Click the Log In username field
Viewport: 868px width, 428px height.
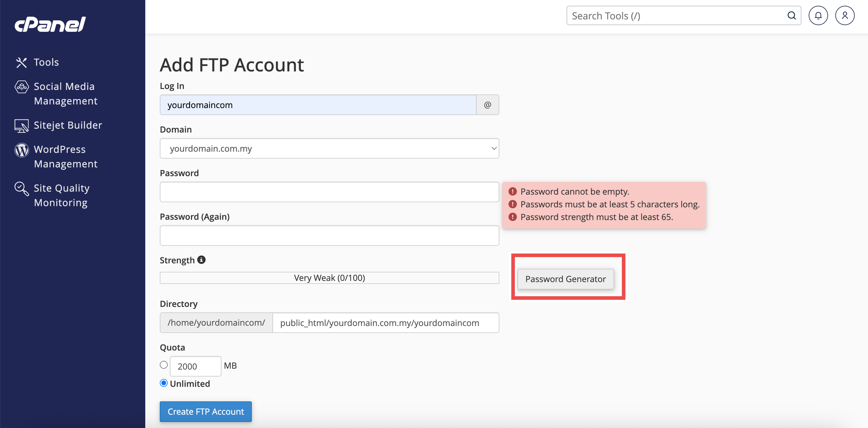(318, 105)
